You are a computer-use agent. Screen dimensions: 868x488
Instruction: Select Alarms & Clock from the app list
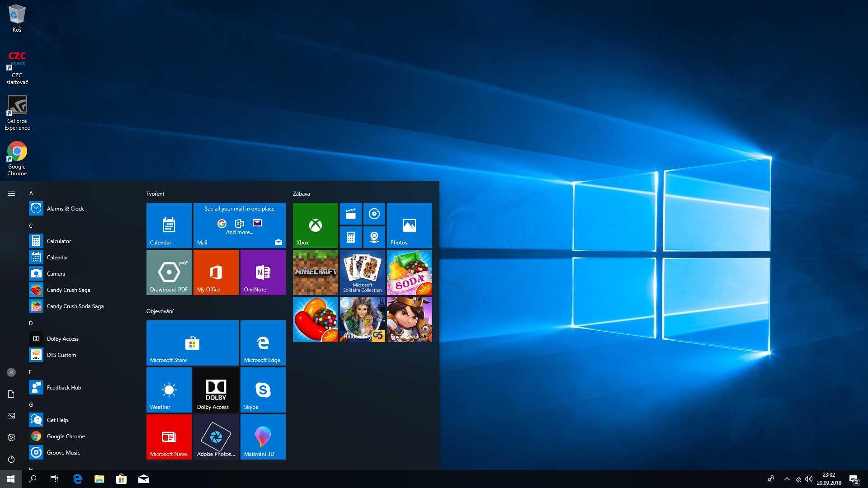(66, 209)
